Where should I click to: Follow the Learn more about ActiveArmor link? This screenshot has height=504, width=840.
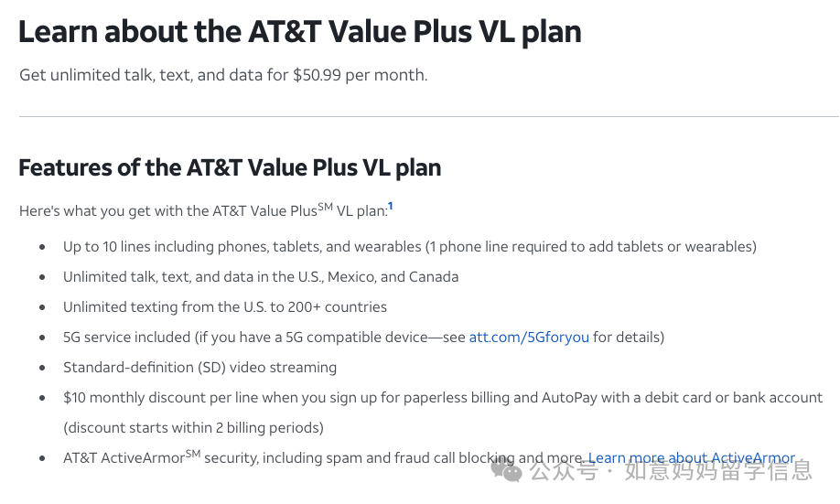click(x=692, y=458)
